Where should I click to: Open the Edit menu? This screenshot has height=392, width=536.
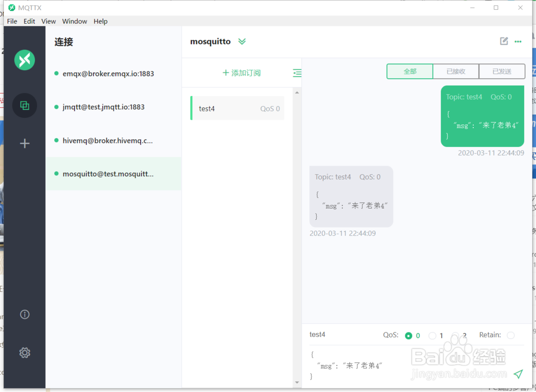(x=29, y=21)
